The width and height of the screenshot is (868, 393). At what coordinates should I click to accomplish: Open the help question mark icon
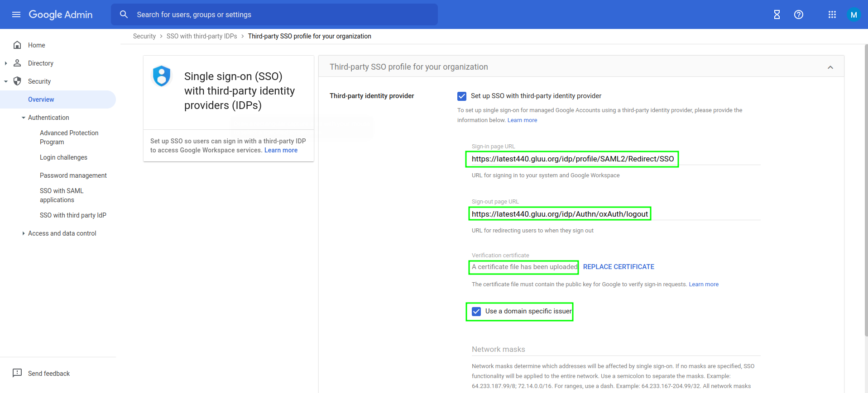coord(799,14)
